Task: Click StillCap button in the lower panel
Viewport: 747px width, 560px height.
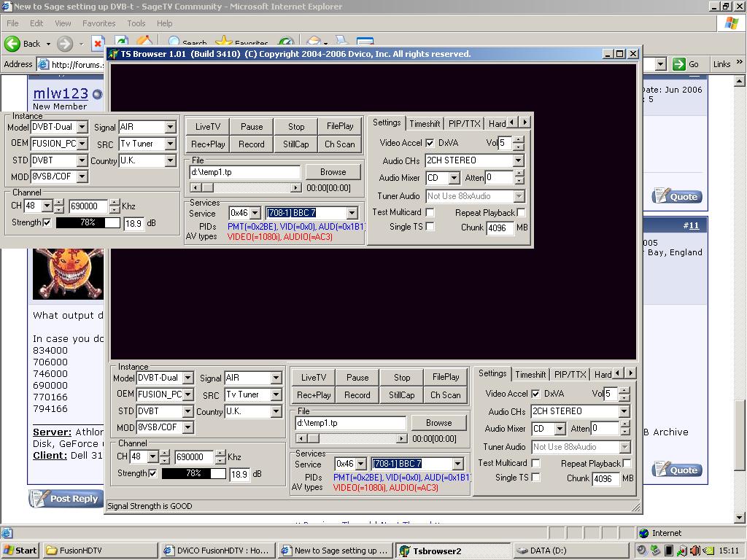Action: coord(402,394)
